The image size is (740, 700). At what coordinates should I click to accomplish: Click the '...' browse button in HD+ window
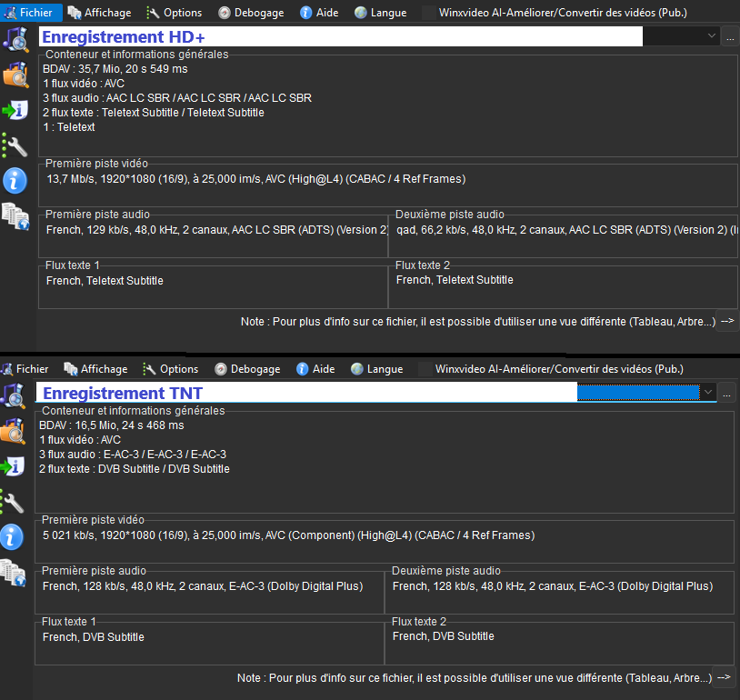(730, 36)
